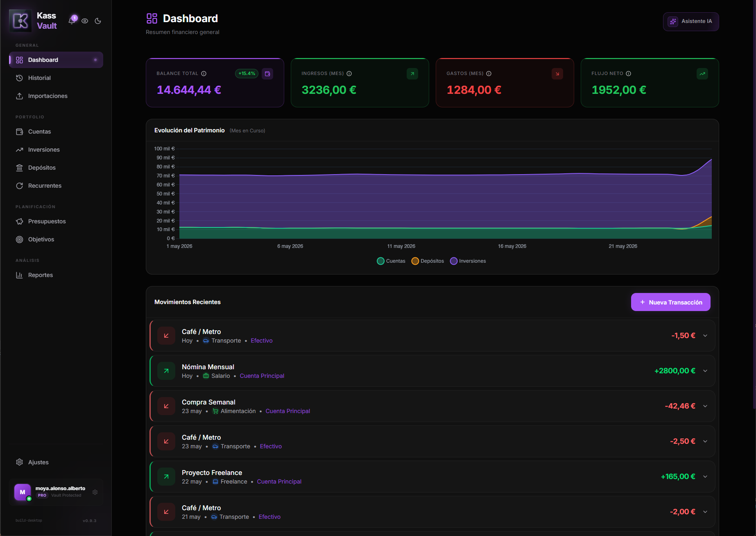Click the 1284,00 € expenses value
756x536 pixels.
[x=474, y=90]
